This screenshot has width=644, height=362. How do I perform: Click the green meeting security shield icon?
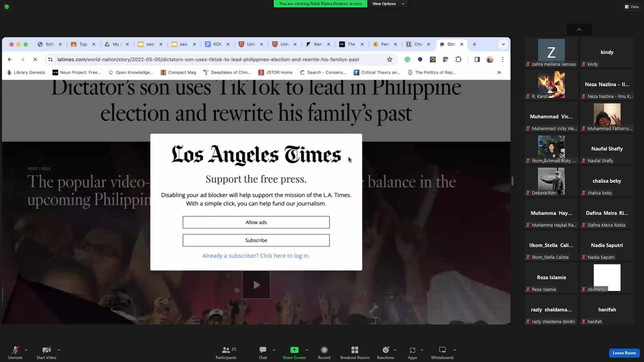[x=7, y=7]
